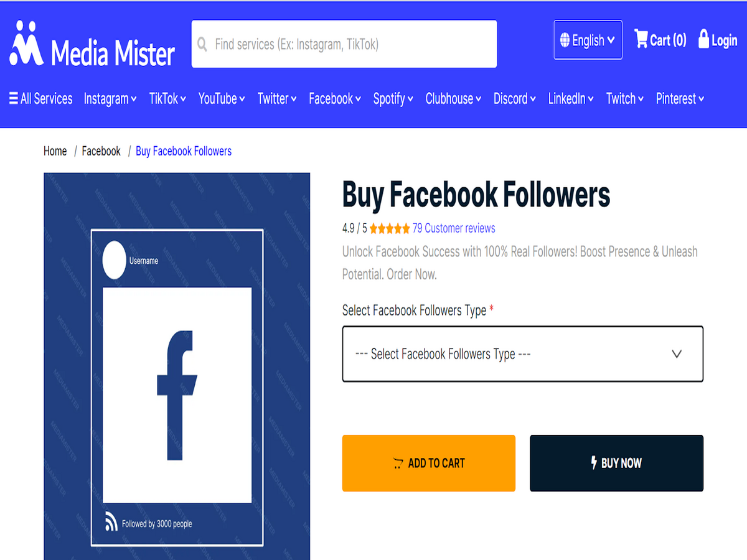The image size is (747, 560).
Task: Open the 79 Customer reviews link
Action: coord(454,228)
